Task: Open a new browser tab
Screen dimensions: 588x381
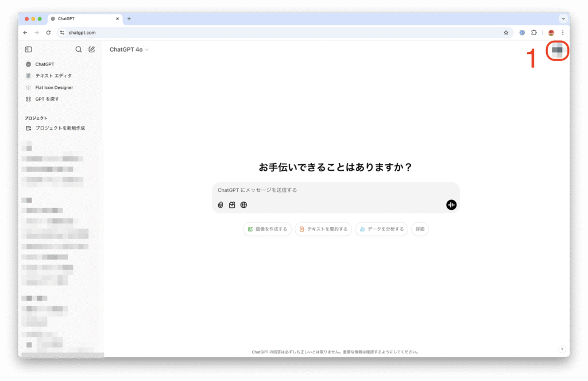Action: click(129, 19)
